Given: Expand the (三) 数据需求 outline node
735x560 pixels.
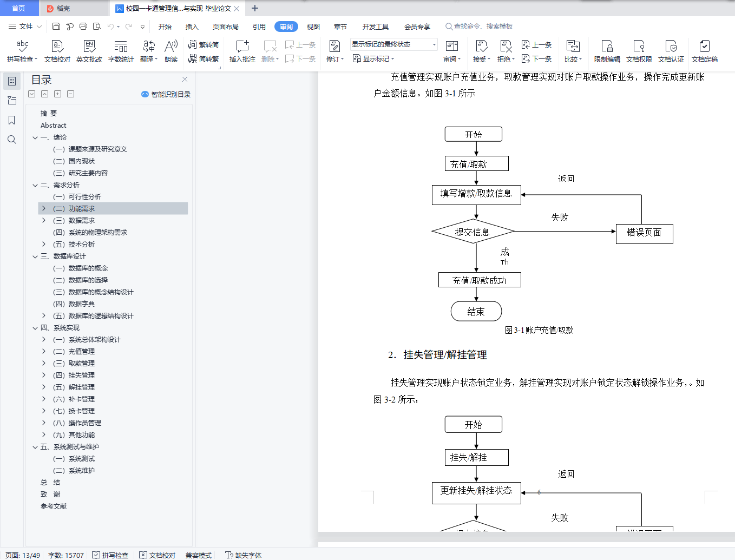Looking at the screenshot, I should pos(44,220).
